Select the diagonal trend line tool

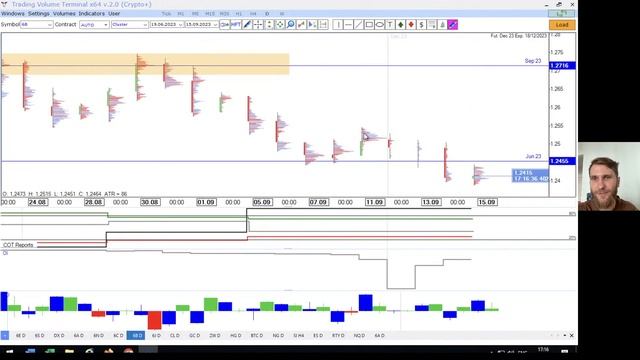pos(359,24)
